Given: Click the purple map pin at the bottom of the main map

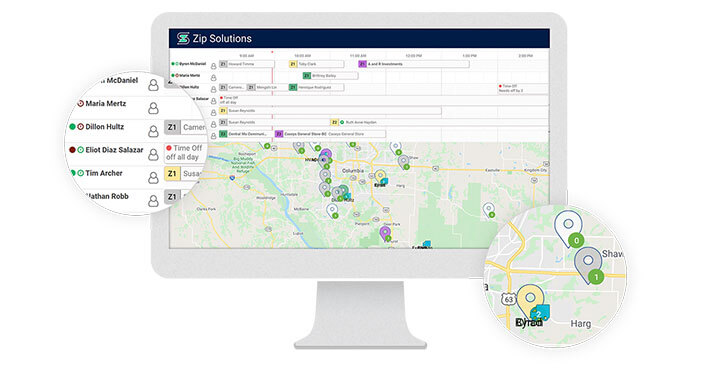Looking at the screenshot, I should 385,233.
